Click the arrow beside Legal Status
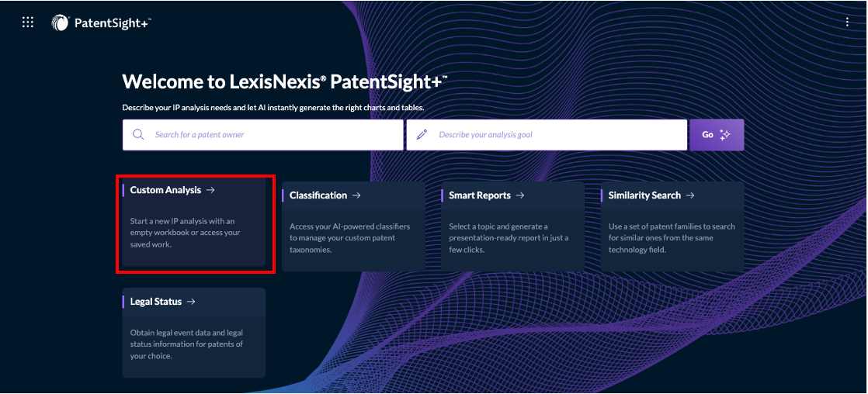The height and width of the screenshot is (394, 868). click(x=191, y=302)
